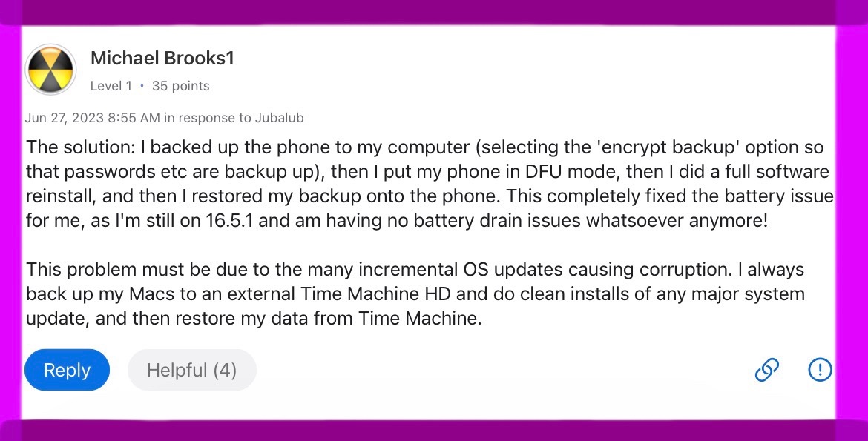Copy the post link via chain icon
This screenshot has width=868, height=441.
point(766,369)
